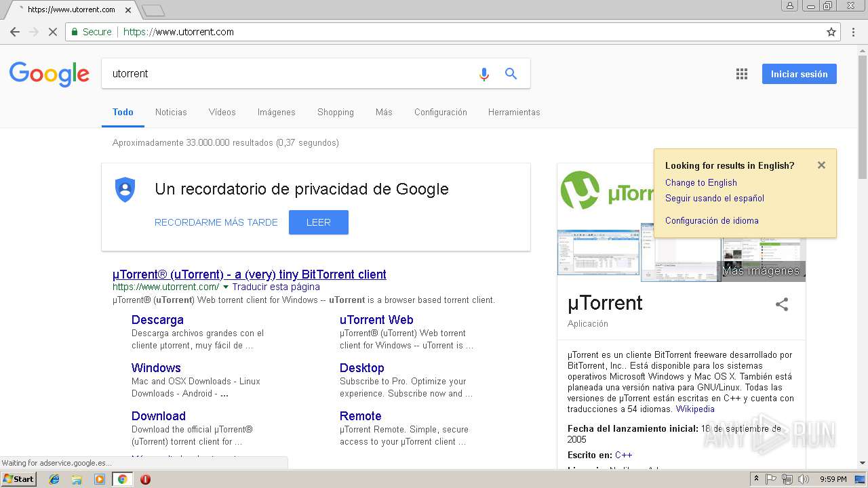868x488 pixels.
Task: Open the Windows sitelink
Action: click(x=156, y=368)
